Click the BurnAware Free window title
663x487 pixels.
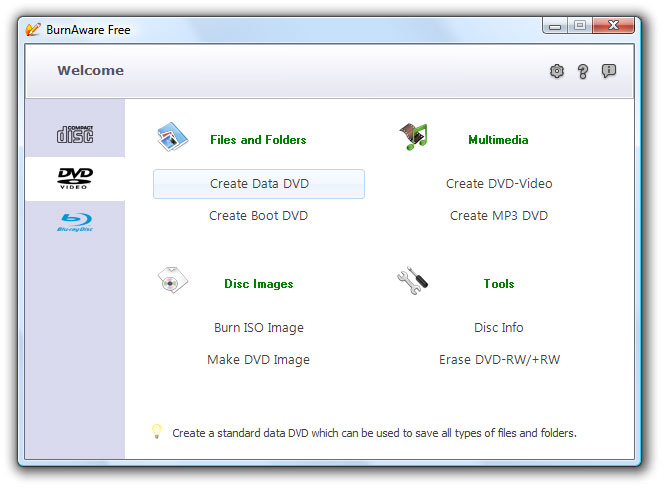point(88,30)
